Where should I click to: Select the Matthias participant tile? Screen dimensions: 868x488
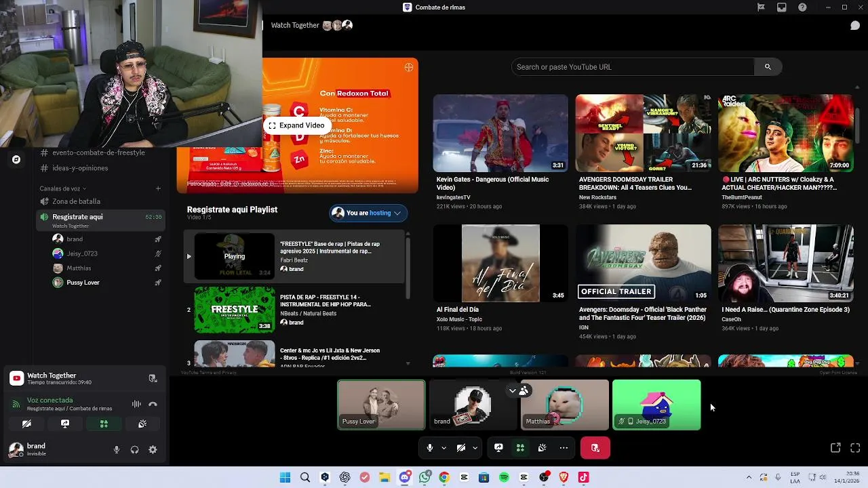point(564,405)
